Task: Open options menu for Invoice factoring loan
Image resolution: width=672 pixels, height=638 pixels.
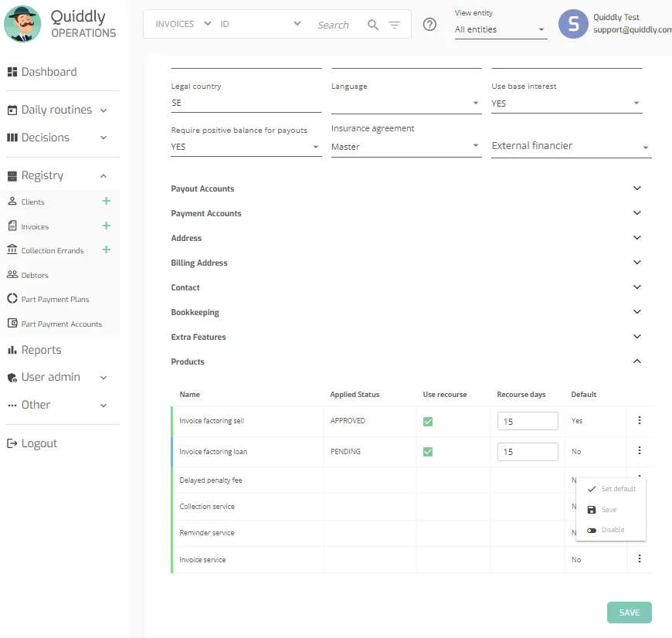Action: (x=639, y=450)
